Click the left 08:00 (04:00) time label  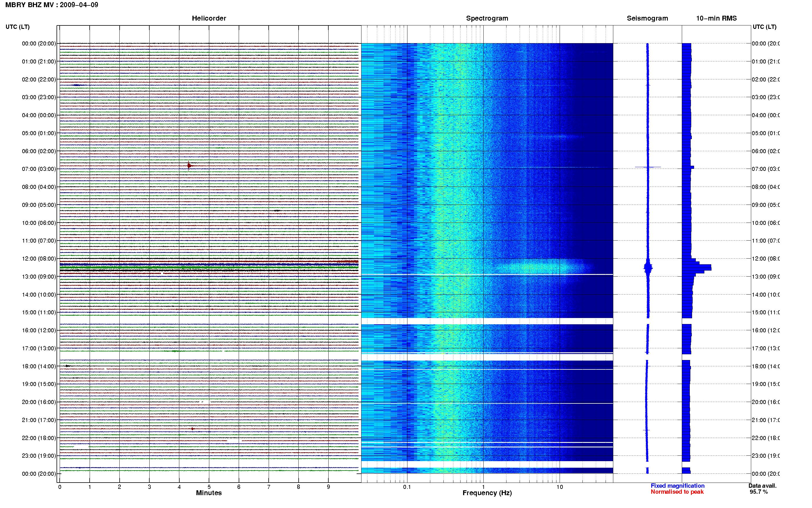[x=39, y=187]
